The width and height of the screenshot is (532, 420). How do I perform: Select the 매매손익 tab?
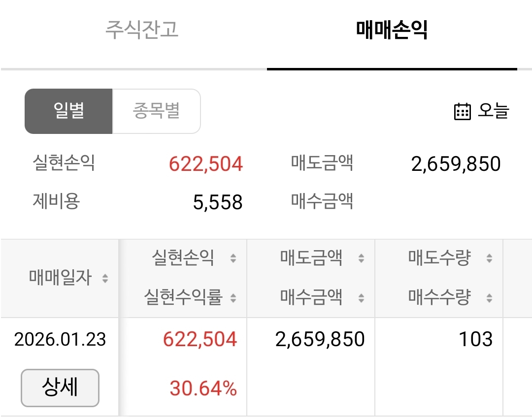pos(392,30)
